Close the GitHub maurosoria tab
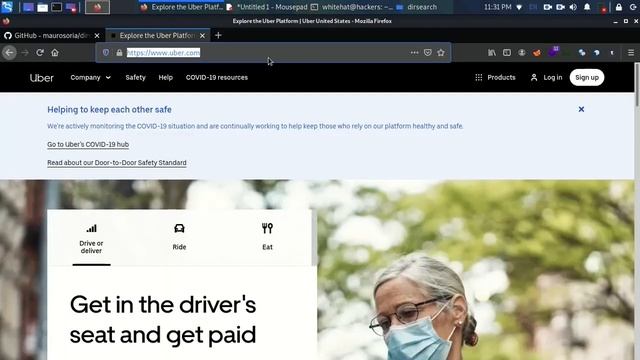 pyautogui.click(x=97, y=36)
